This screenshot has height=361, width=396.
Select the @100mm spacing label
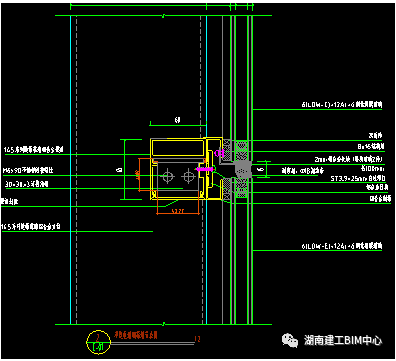[372, 169]
